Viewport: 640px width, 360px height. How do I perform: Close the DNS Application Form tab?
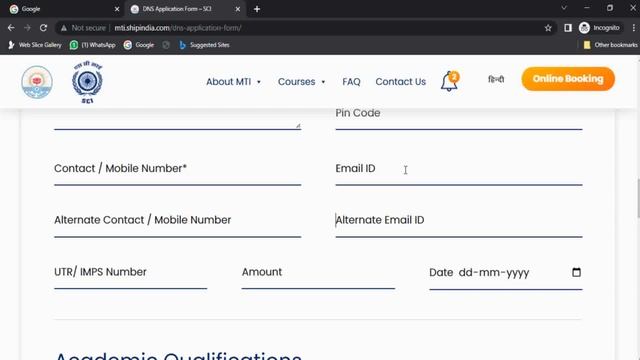238,9
